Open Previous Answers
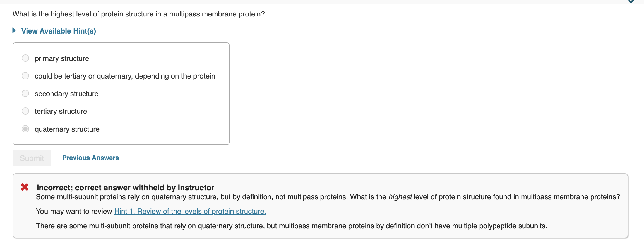The height and width of the screenshot is (249, 644). (x=90, y=158)
